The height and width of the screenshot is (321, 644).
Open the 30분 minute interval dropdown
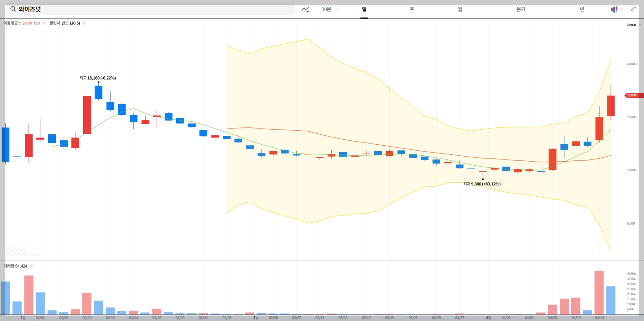click(x=330, y=9)
